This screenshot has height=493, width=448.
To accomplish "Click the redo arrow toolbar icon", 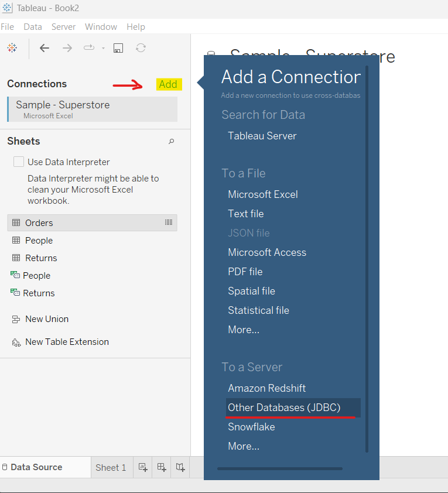I will 89,48.
